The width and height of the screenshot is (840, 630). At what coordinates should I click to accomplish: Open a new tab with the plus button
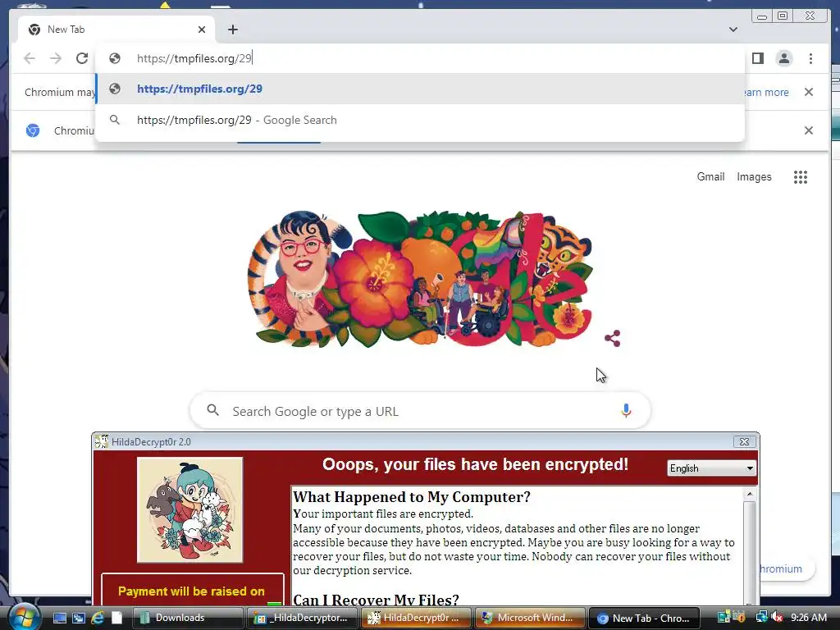pos(232,30)
